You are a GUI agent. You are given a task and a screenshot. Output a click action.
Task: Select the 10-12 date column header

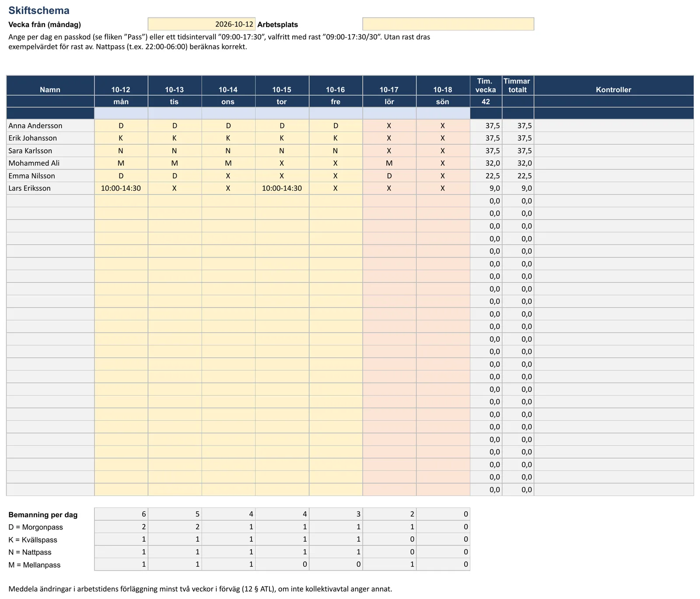[121, 85]
